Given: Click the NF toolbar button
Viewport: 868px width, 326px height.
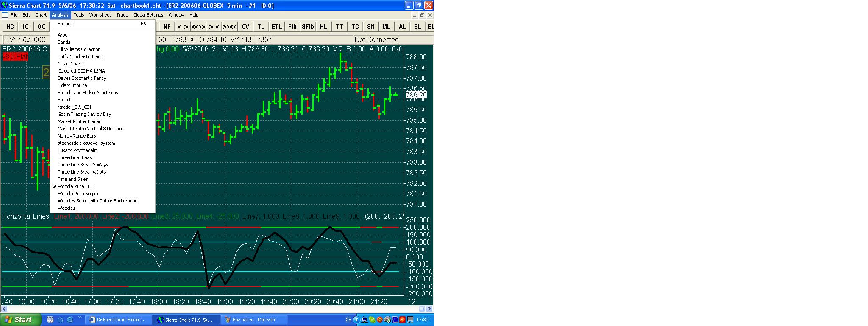Looking at the screenshot, I should [x=167, y=26].
